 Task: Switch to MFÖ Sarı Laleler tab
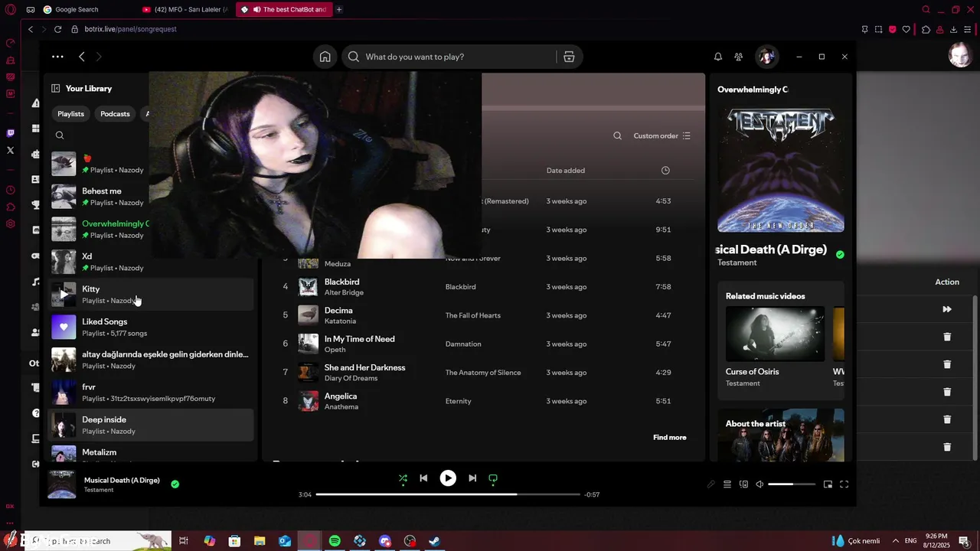[x=185, y=9]
